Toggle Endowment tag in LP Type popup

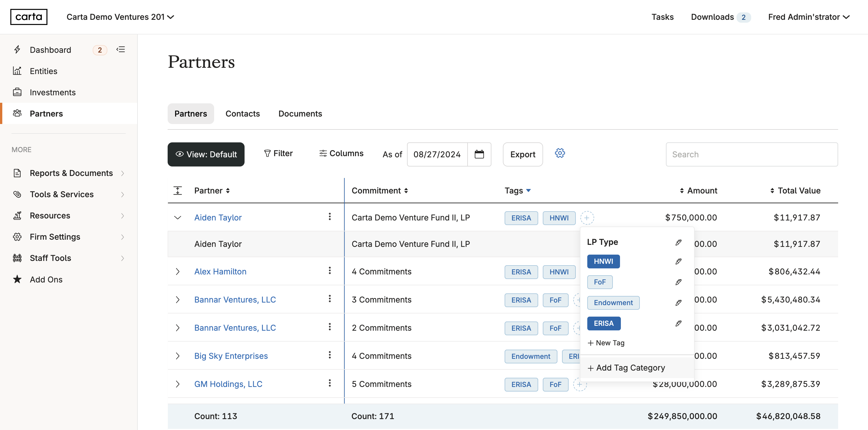(613, 303)
